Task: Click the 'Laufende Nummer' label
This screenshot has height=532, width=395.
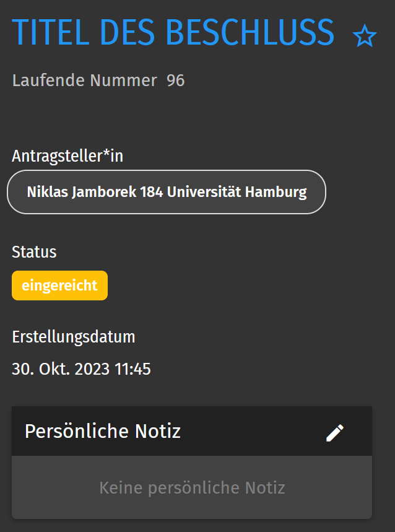Action: 84,81
